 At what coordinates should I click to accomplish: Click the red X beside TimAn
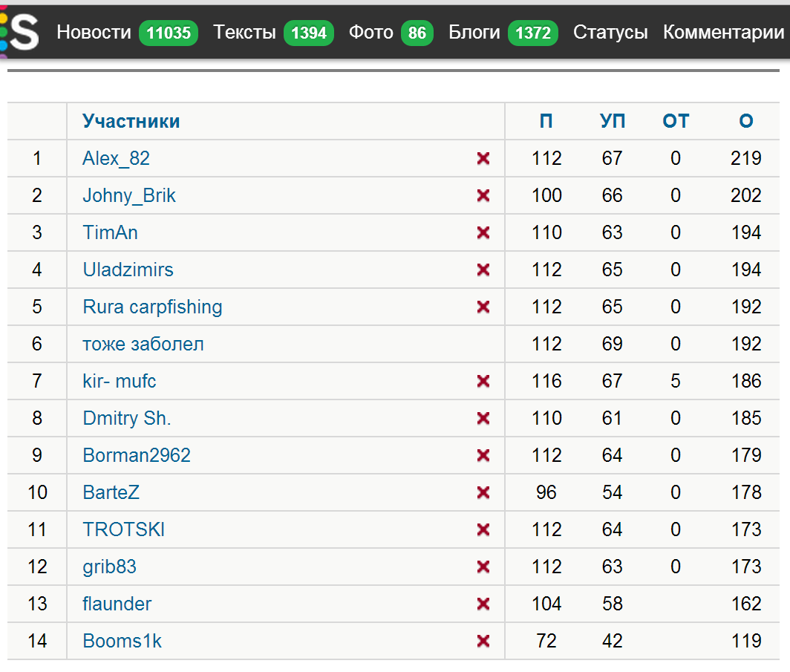(483, 232)
